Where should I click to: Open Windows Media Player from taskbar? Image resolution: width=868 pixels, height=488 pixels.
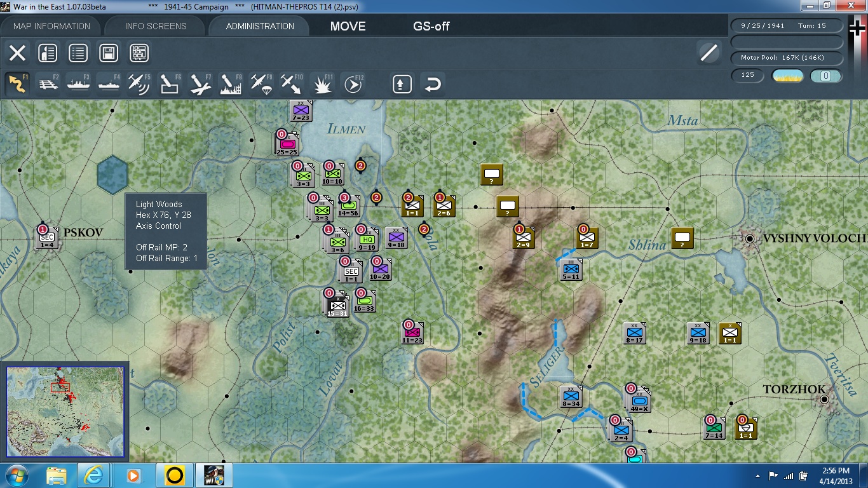point(134,475)
